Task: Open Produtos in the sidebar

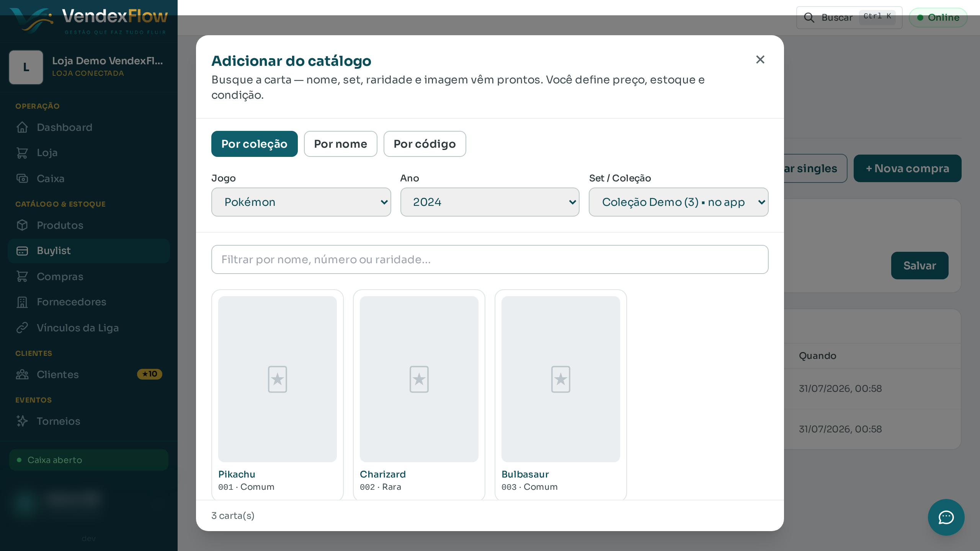Action: tap(89, 225)
